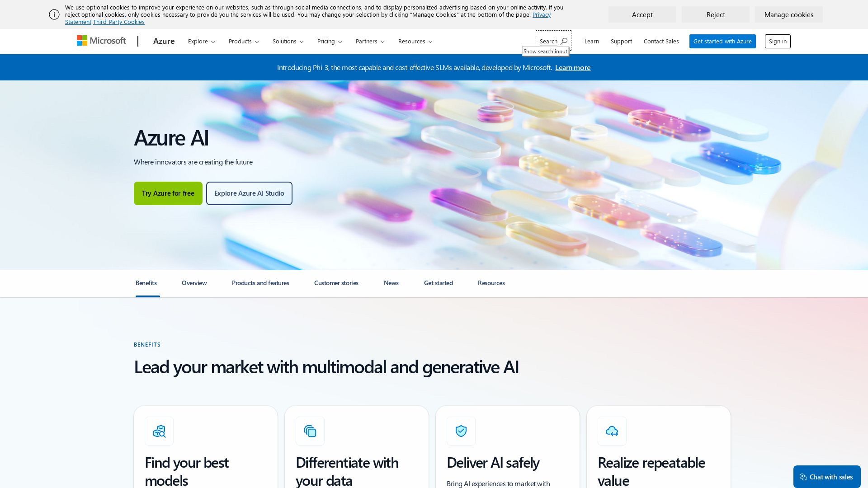Open the Solutions dropdown

click(288, 41)
